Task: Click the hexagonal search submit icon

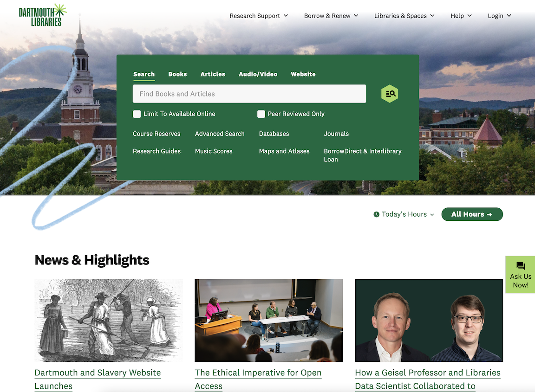Action: pyautogui.click(x=390, y=94)
